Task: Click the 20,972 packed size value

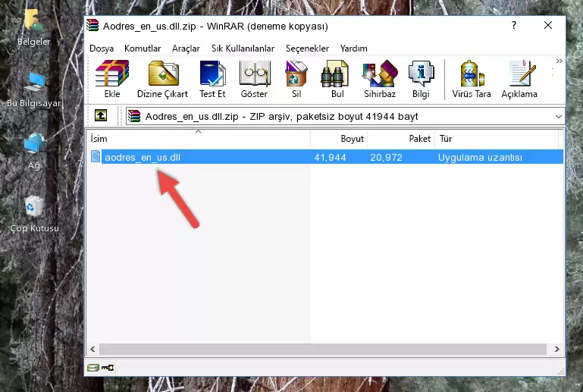Action: [386, 157]
